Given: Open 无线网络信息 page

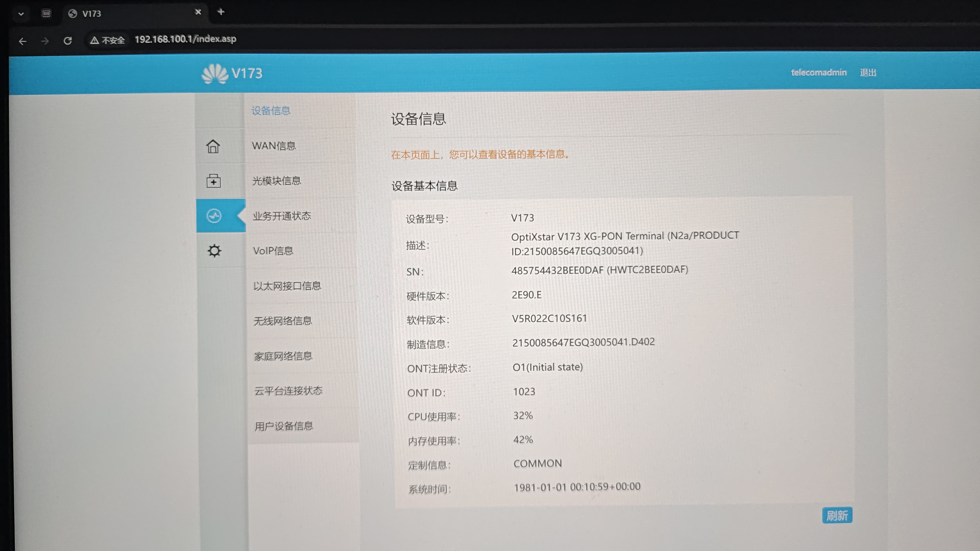Looking at the screenshot, I should pyautogui.click(x=283, y=321).
